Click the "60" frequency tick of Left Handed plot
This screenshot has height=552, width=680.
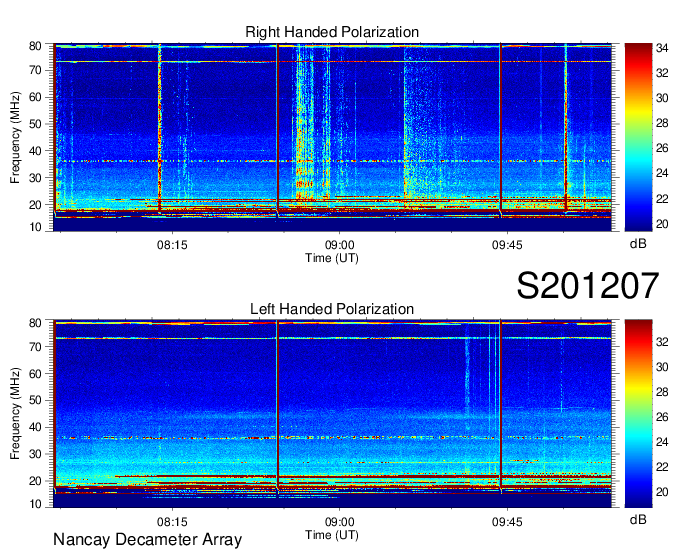(35, 374)
